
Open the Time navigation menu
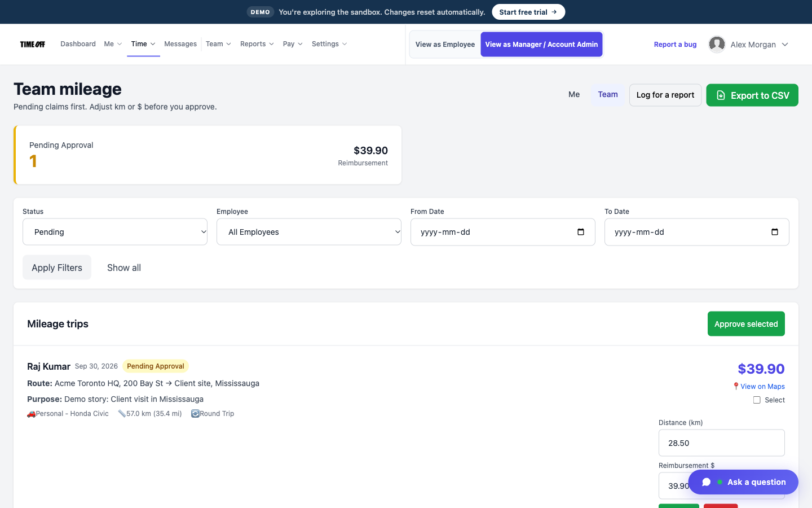tap(143, 44)
